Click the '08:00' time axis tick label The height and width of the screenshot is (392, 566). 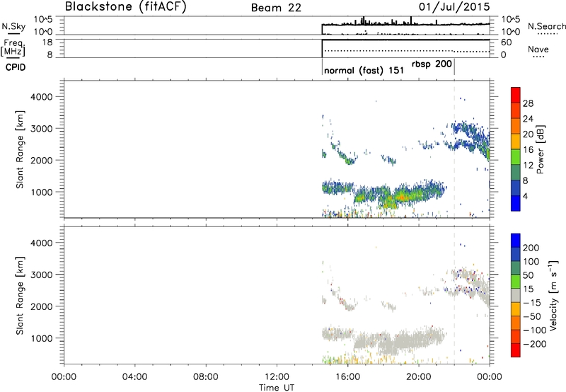click(x=206, y=377)
